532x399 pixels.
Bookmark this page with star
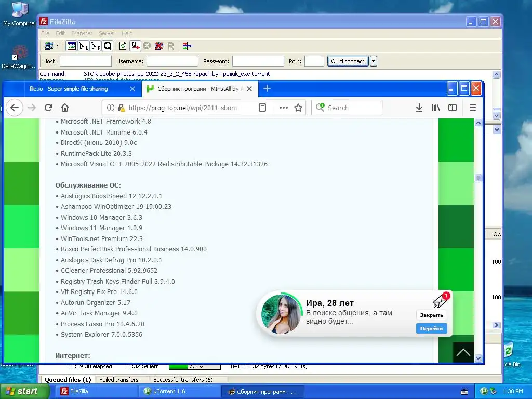click(x=298, y=108)
